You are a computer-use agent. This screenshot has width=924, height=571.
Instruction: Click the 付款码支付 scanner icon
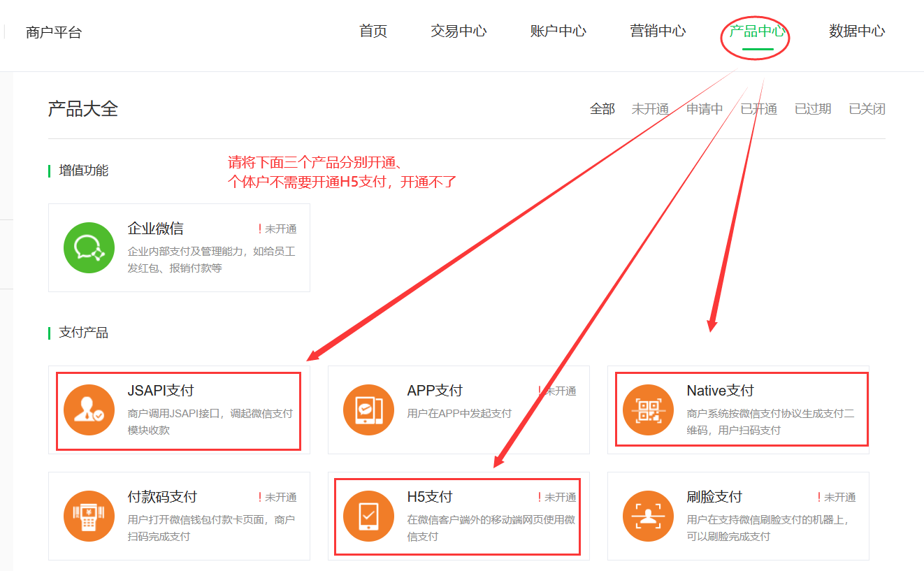pos(89,516)
